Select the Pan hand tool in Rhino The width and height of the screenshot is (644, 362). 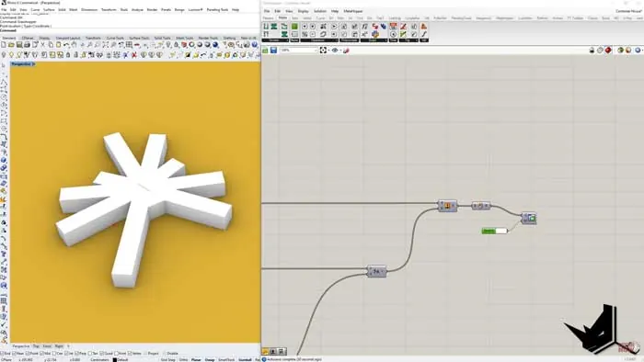point(75,44)
